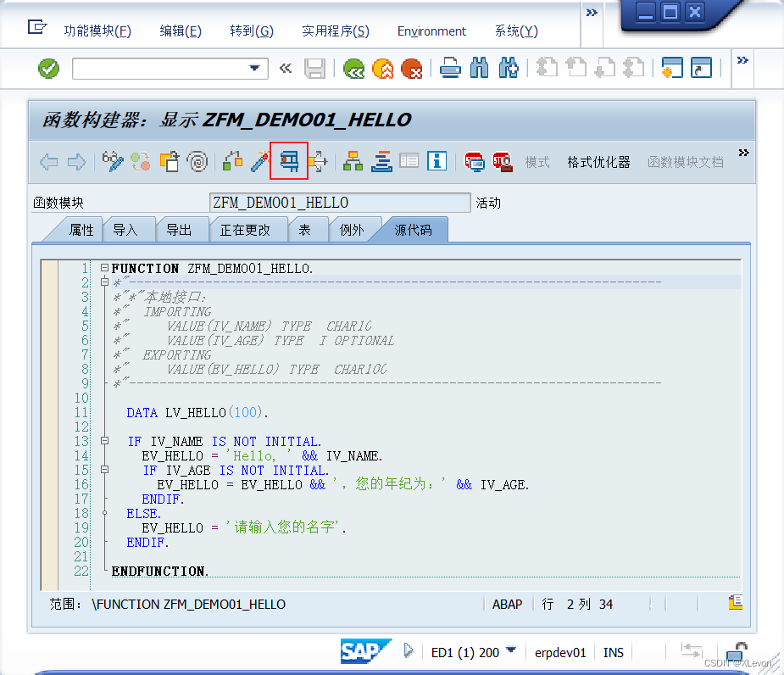Collapse the IF IV_NAME block, line 13
Image resolution: width=784 pixels, height=675 pixels.
104,441
